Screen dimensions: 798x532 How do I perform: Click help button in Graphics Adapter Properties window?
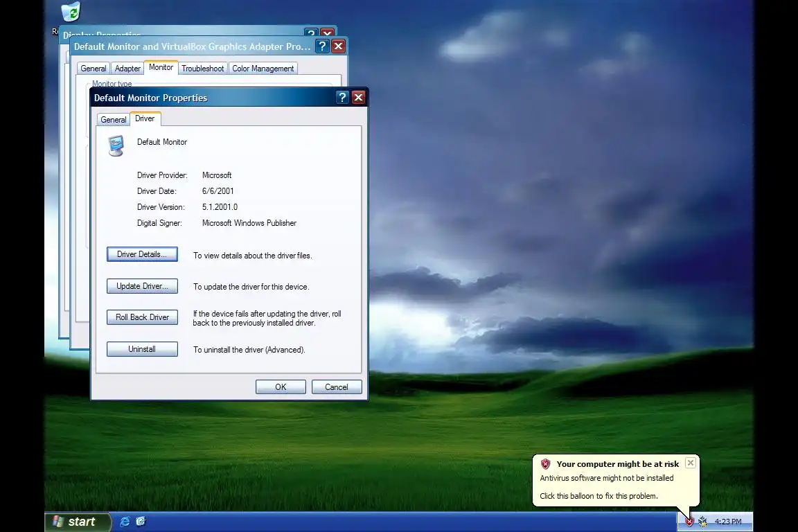tap(321, 46)
